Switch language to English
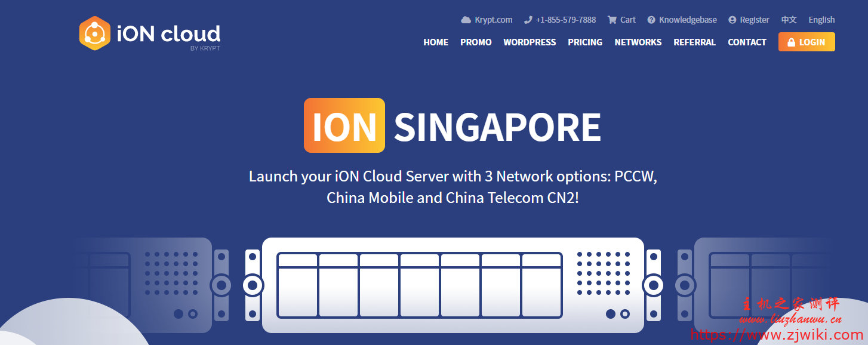868x345 pixels. tap(821, 20)
